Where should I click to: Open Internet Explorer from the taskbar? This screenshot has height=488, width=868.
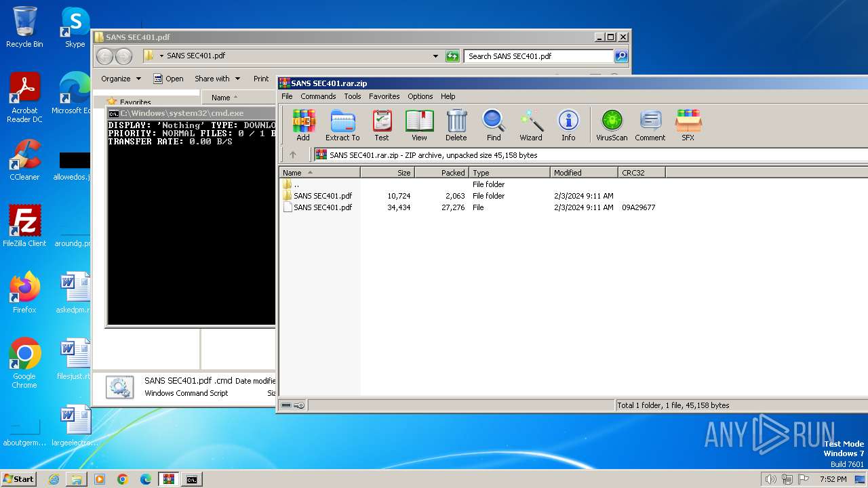(54, 479)
